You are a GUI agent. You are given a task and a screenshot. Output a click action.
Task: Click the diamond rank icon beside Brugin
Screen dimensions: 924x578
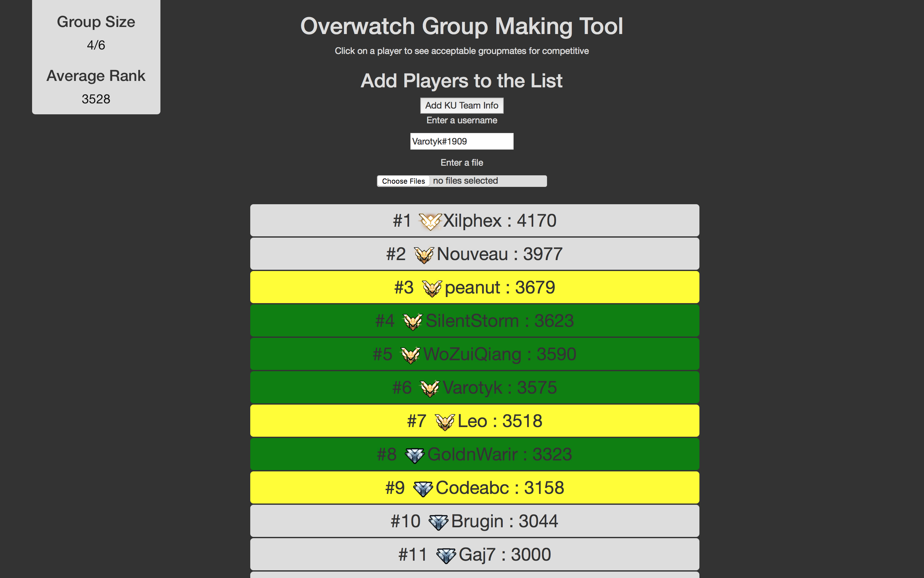pyautogui.click(x=439, y=522)
